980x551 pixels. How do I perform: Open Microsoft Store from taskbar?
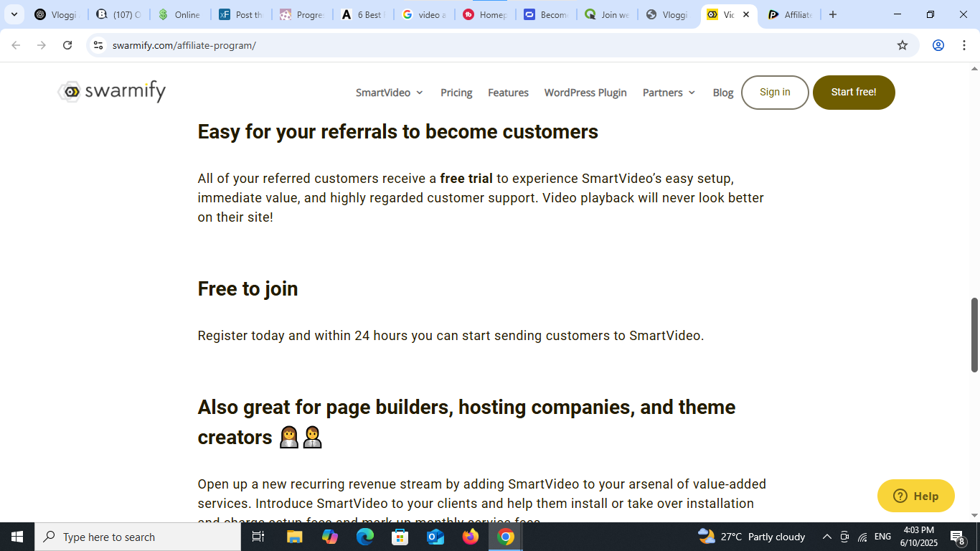[400, 537]
